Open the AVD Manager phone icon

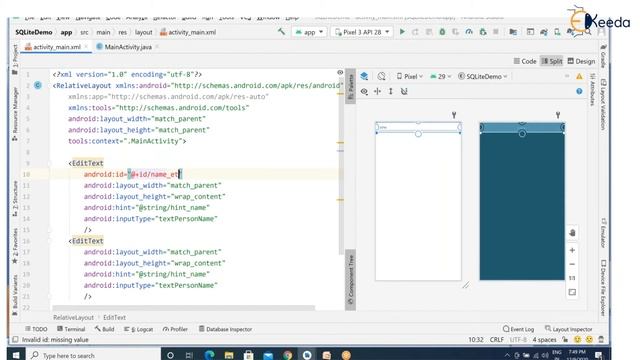[557, 31]
